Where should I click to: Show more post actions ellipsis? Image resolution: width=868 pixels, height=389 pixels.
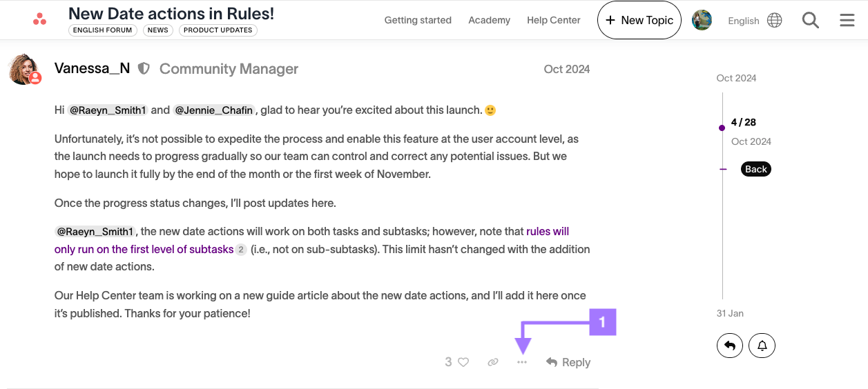522,362
